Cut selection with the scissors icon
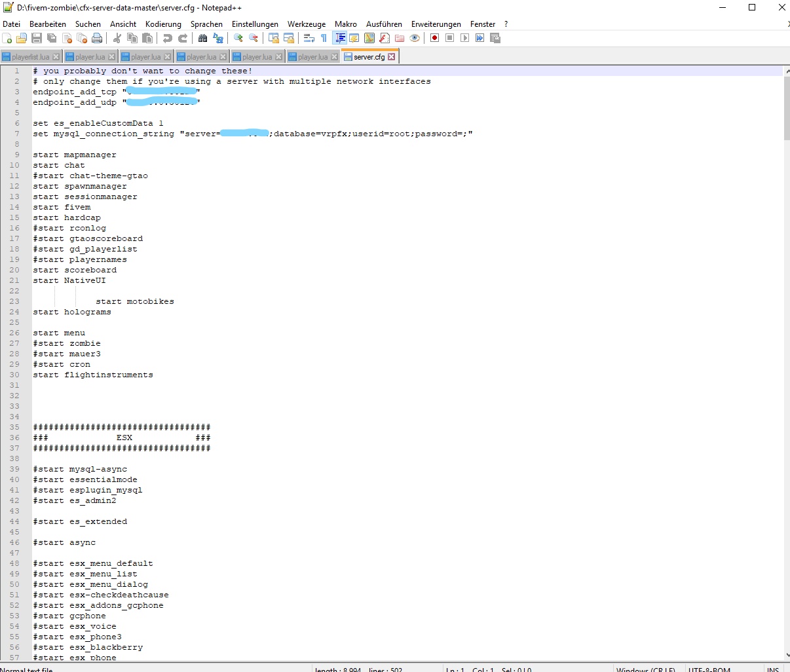This screenshot has height=672, width=790. pyautogui.click(x=117, y=39)
